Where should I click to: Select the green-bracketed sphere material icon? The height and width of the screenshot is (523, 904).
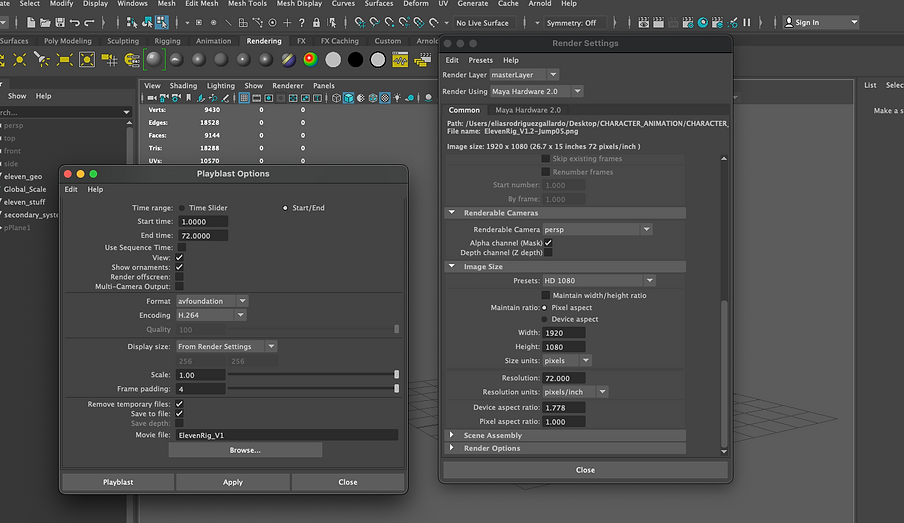154,59
